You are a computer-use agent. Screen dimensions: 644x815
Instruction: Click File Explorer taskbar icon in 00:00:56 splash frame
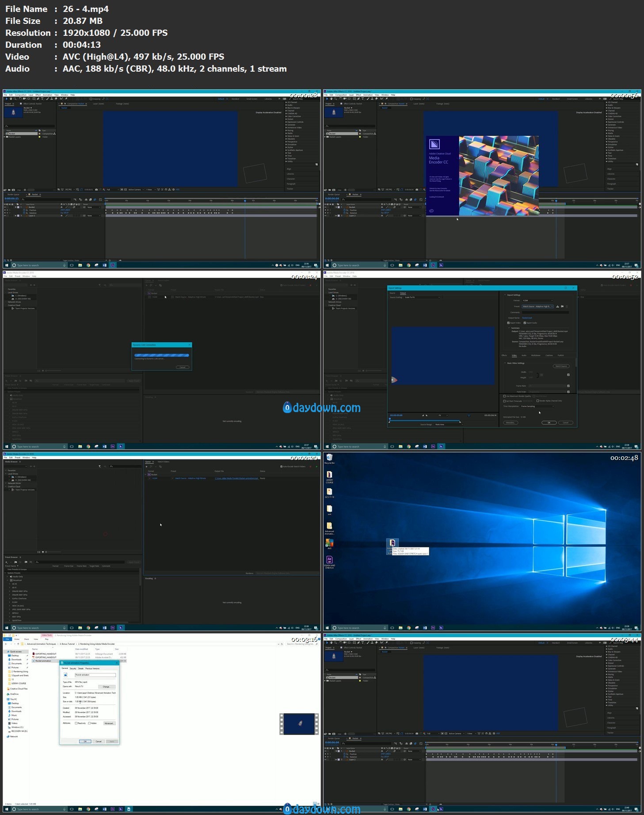pyautogui.click(x=400, y=265)
